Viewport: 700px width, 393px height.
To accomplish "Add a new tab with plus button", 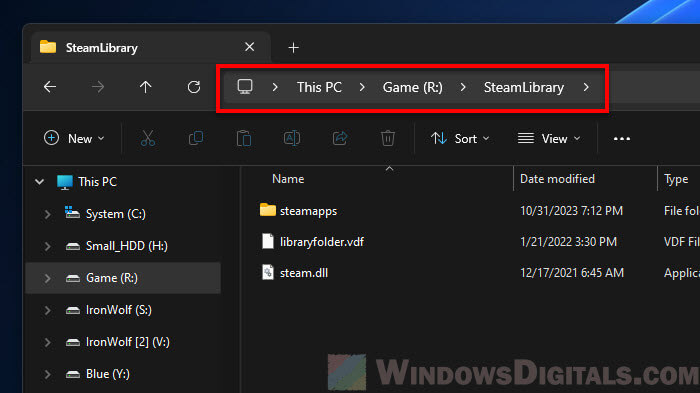I will click(x=293, y=47).
